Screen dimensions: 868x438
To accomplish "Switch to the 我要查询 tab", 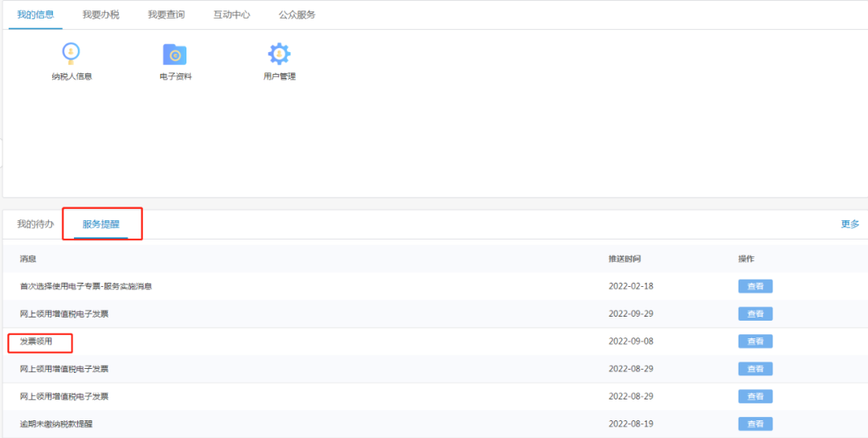I will click(166, 15).
